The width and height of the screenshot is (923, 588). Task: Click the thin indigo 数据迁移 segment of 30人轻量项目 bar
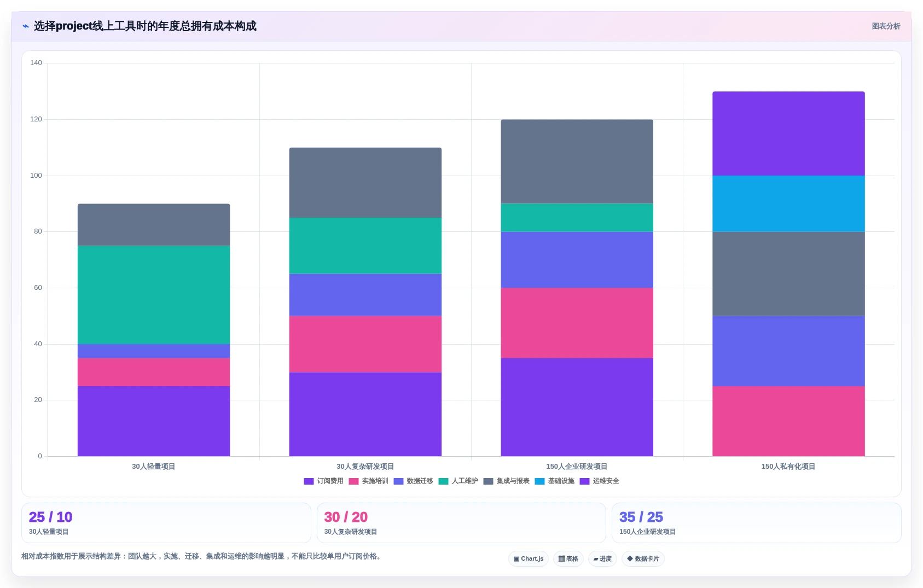click(154, 351)
